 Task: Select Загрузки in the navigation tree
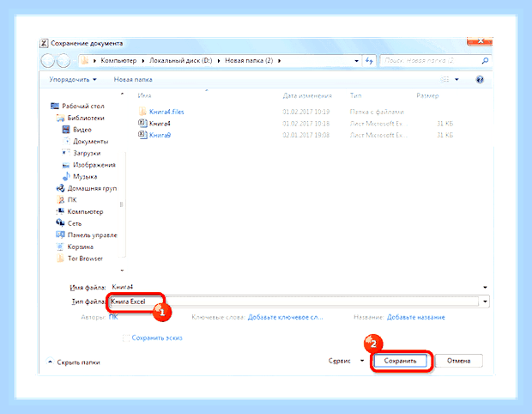tap(87, 153)
